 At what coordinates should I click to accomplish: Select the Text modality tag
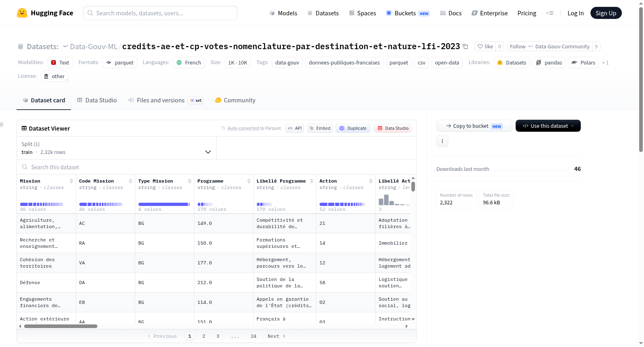pyautogui.click(x=60, y=62)
